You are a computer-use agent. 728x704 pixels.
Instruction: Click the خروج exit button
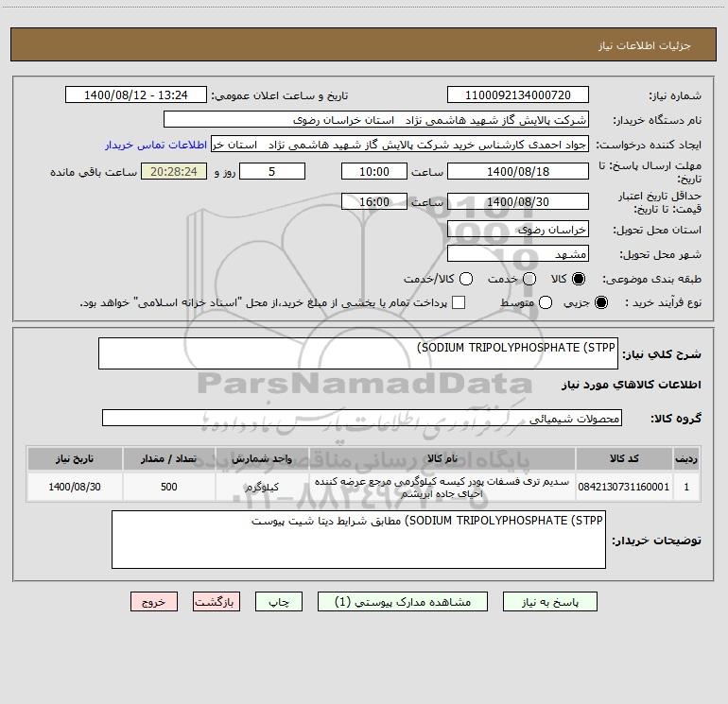pyautogui.click(x=154, y=602)
